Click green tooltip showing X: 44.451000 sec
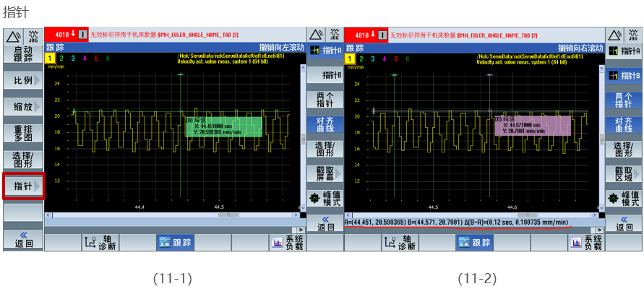The image size is (644, 289). click(x=224, y=126)
